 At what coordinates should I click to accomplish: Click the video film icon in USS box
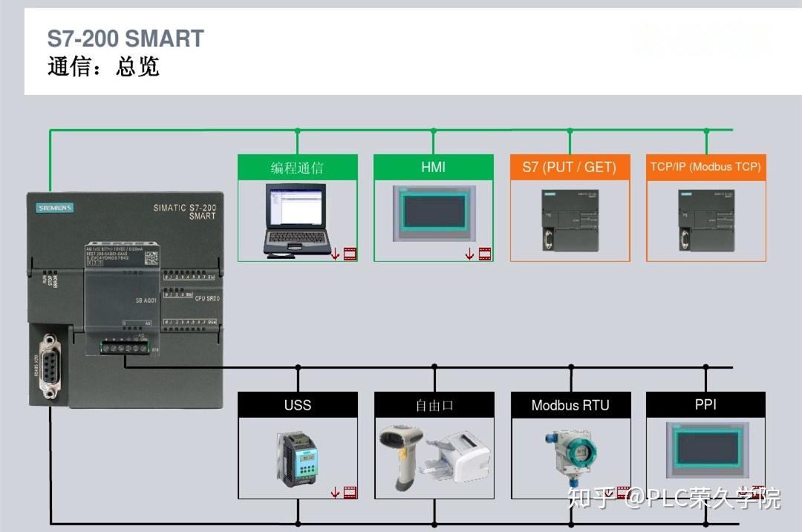(x=351, y=492)
